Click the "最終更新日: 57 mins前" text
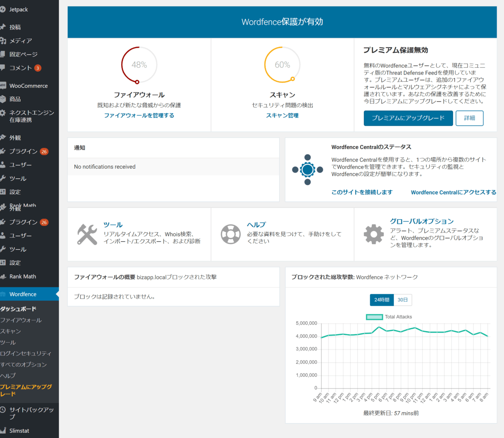The image size is (504, 438). pos(391,413)
